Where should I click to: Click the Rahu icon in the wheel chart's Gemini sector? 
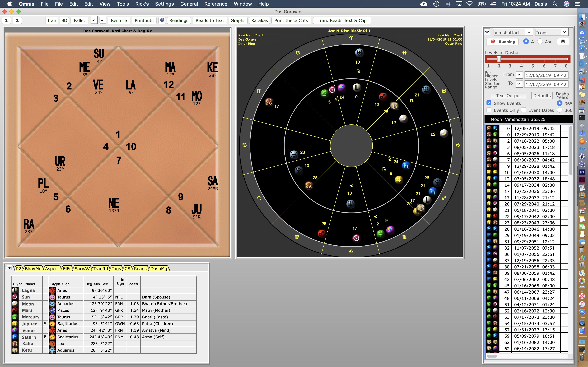(269, 102)
